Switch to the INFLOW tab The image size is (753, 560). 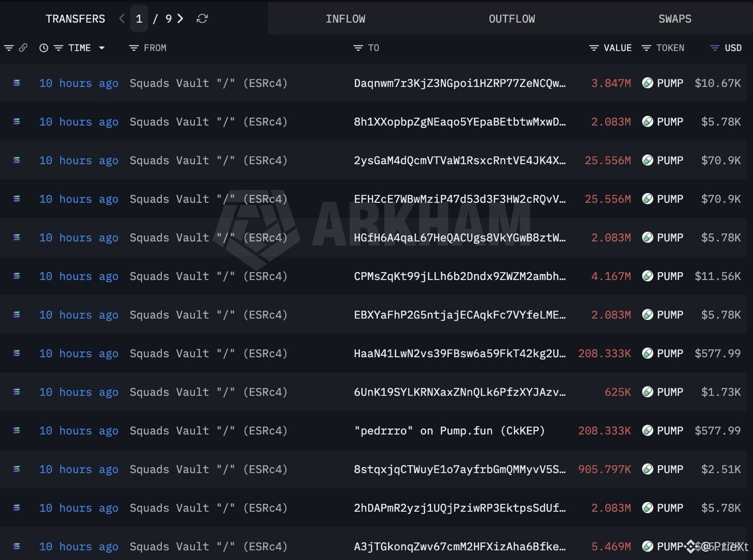(345, 19)
